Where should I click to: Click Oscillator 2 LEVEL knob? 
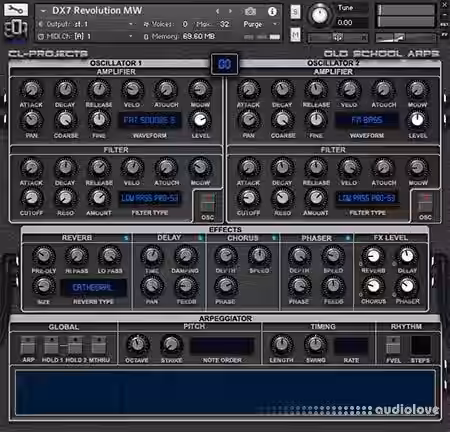pyautogui.click(x=417, y=120)
